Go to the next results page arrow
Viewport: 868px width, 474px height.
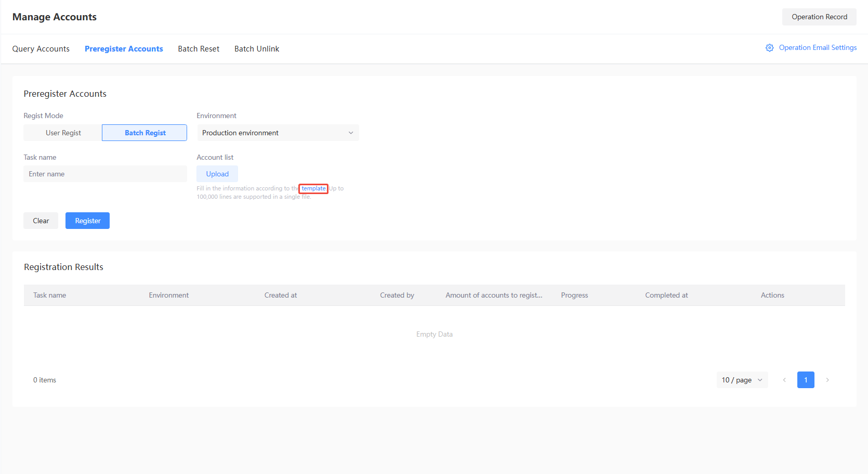click(827, 380)
